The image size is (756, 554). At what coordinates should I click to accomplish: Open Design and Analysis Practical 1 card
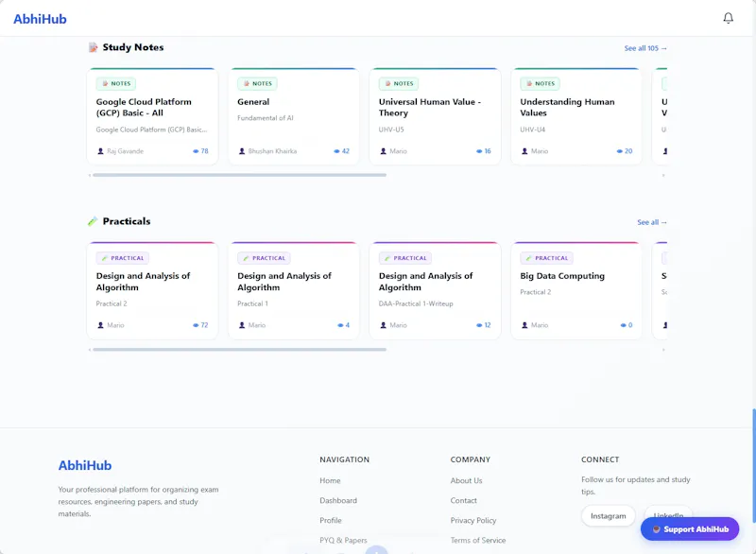click(x=294, y=291)
